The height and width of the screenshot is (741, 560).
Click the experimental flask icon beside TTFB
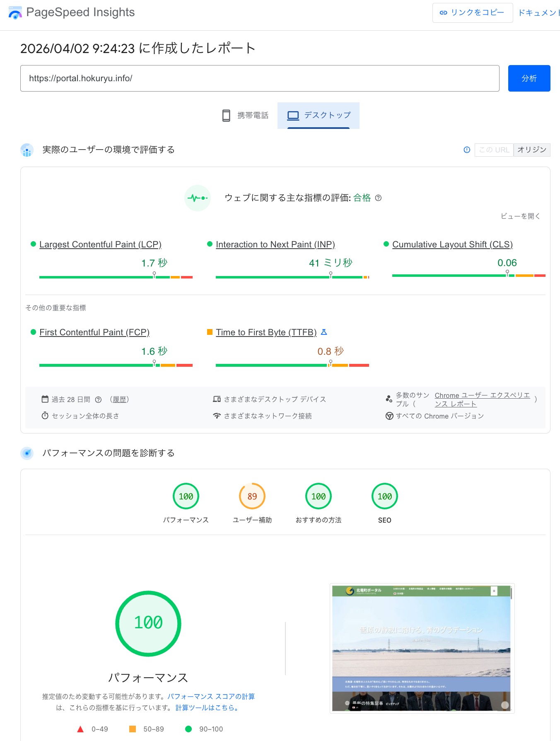point(324,332)
